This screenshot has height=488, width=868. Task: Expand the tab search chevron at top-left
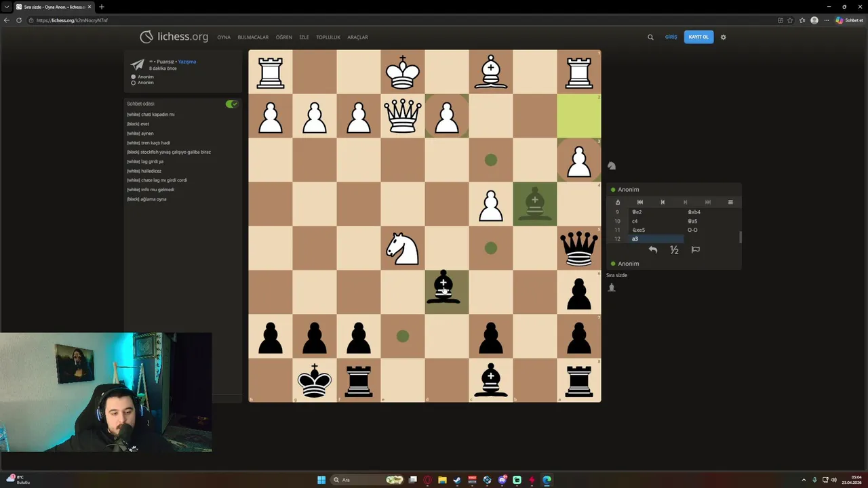pos(6,7)
